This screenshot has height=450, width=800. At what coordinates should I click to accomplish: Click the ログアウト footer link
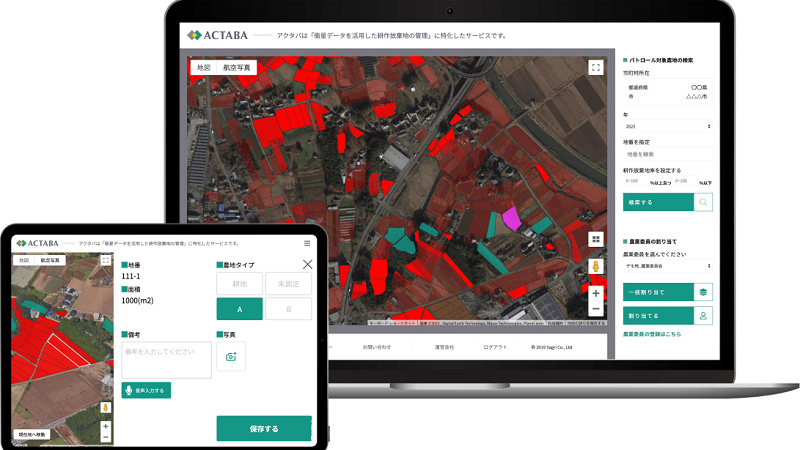[495, 347]
